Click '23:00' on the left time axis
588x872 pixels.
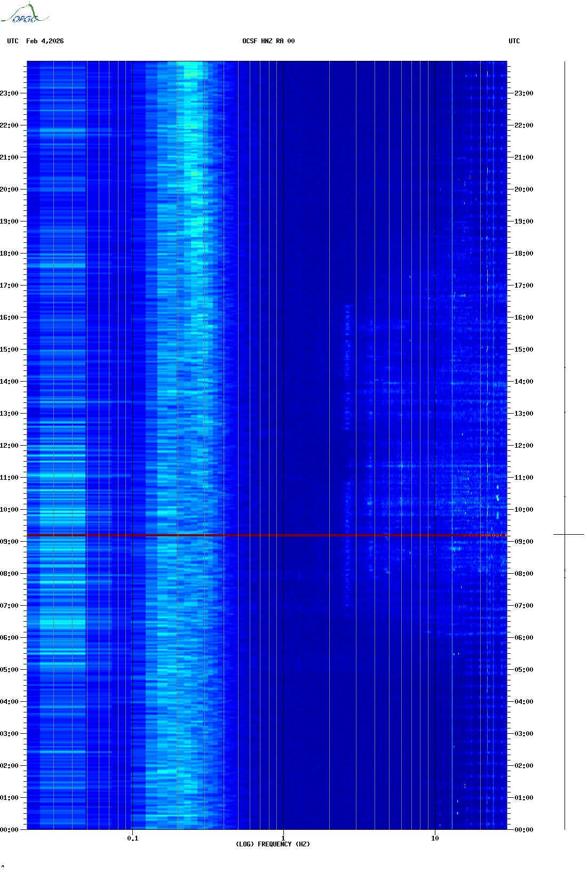pos(9,93)
